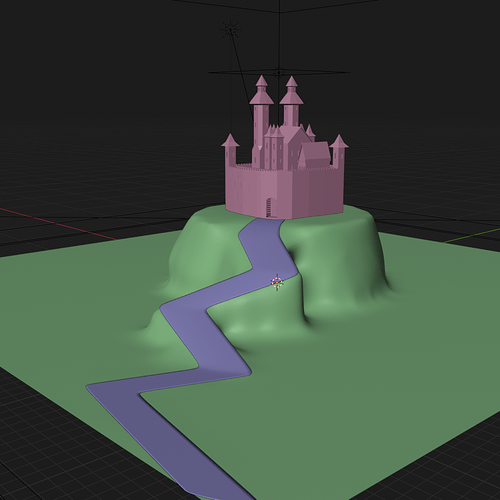Click the 3D cursor on the hillside
Viewport: 500px width, 500px height.
277,283
